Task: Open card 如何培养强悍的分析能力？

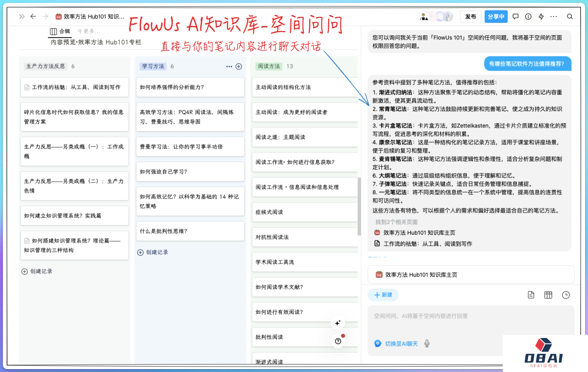Action: tap(190, 87)
